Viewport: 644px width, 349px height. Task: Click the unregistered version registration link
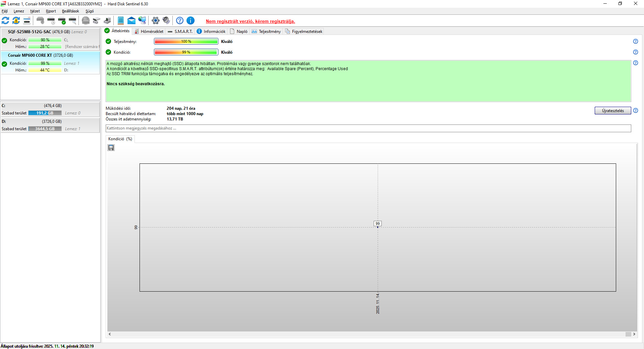point(250,21)
